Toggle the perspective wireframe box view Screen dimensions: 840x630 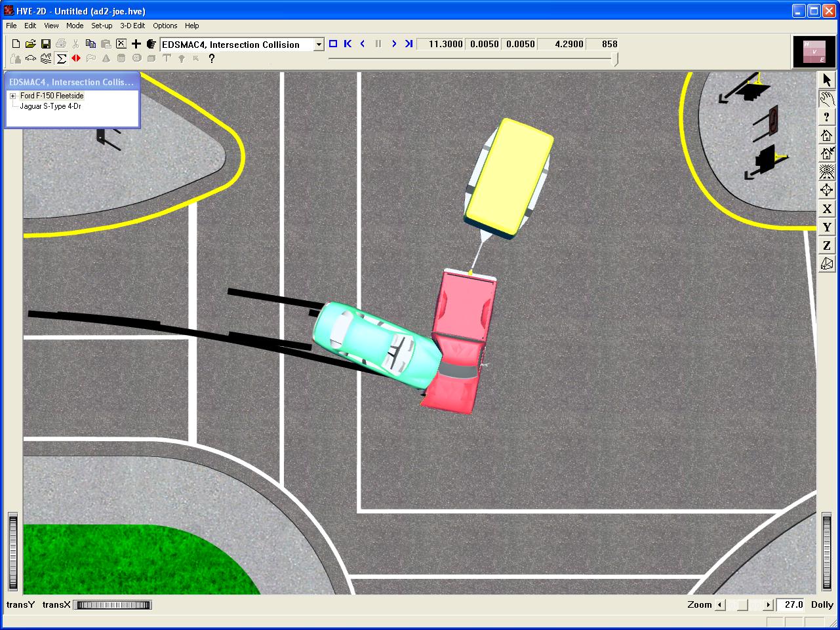(827, 264)
